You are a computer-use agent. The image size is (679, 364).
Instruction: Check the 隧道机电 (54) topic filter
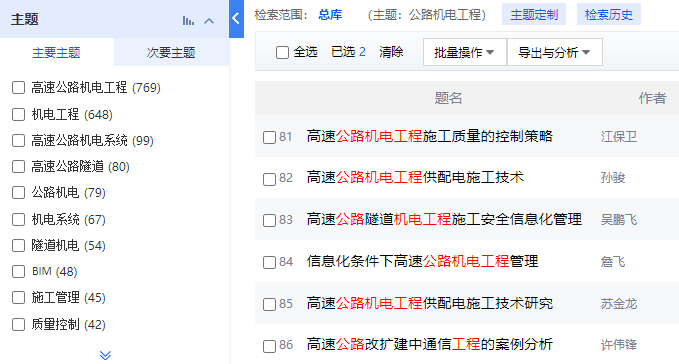pyautogui.click(x=18, y=246)
